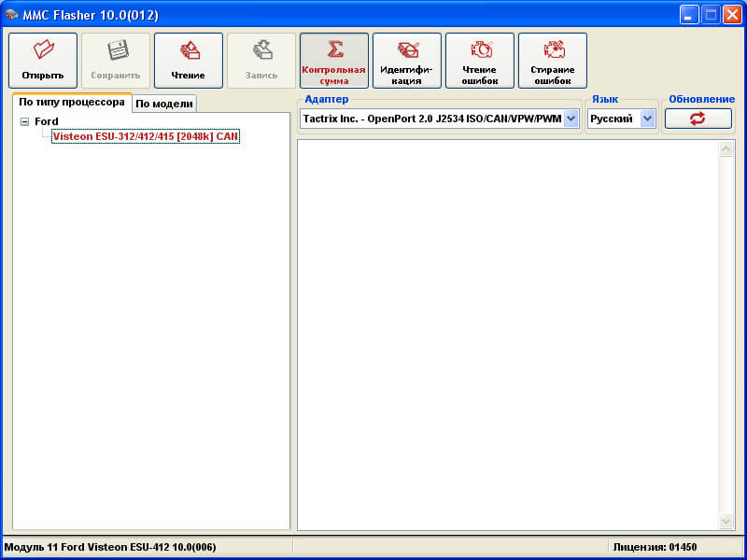This screenshot has height=560, width=747.
Task: Click Стирание ошибок erase errors button
Action: point(553,61)
